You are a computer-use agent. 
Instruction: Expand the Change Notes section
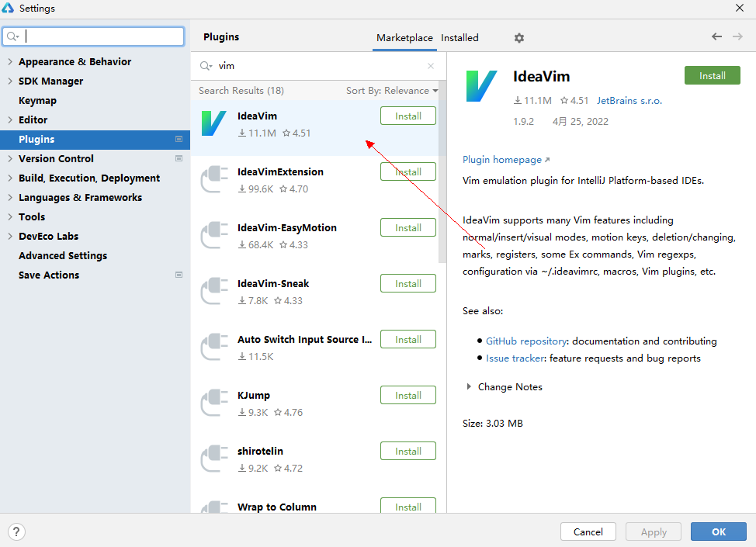pyautogui.click(x=469, y=386)
